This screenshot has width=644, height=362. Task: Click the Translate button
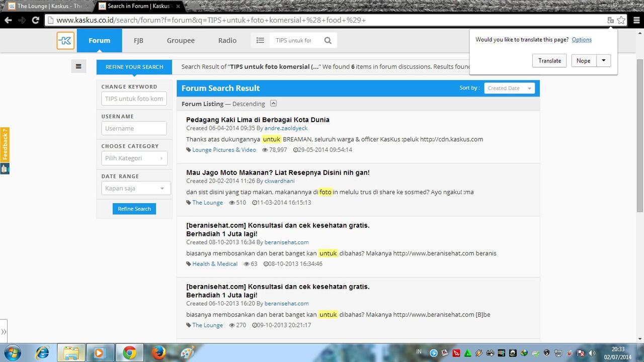point(549,60)
